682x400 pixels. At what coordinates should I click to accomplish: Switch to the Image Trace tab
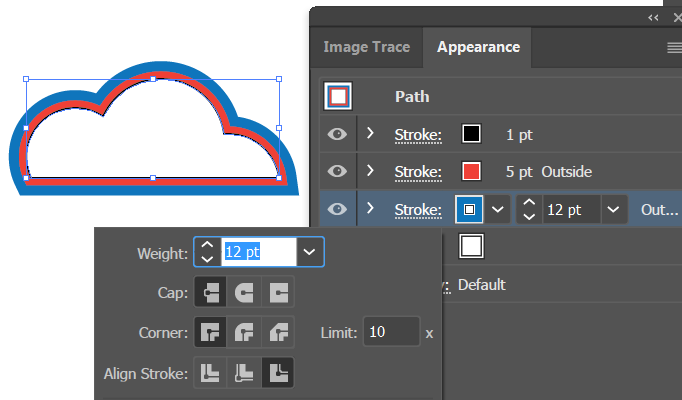[367, 47]
